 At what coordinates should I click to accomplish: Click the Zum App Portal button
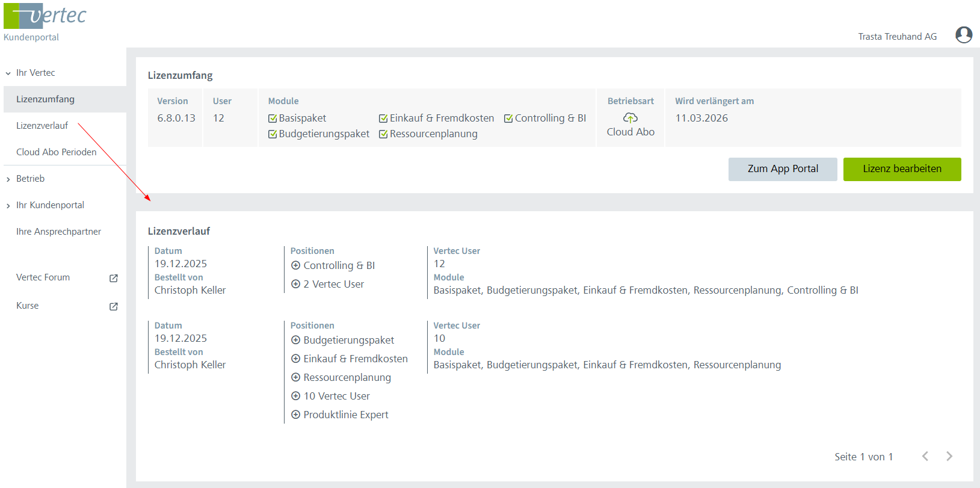pyautogui.click(x=782, y=169)
